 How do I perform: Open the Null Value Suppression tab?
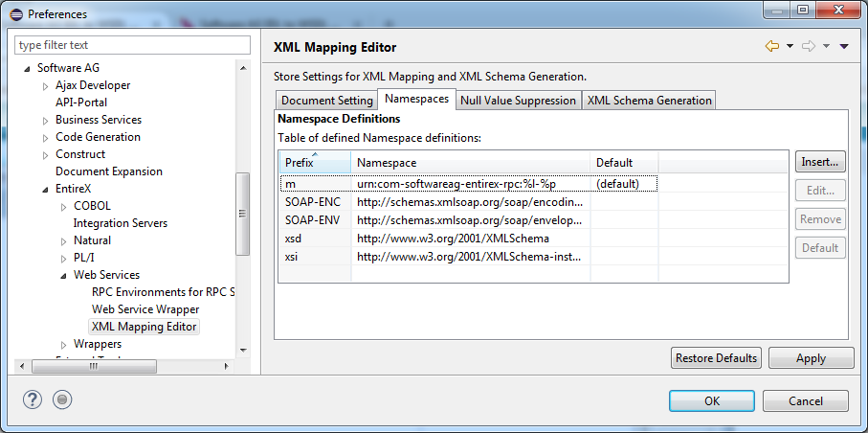[518, 101]
